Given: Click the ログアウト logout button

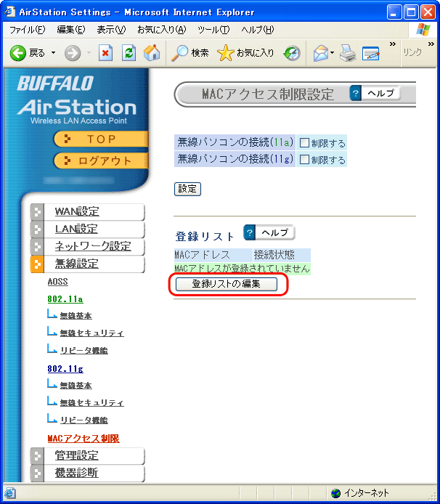Looking at the screenshot, I should pyautogui.click(x=100, y=160).
